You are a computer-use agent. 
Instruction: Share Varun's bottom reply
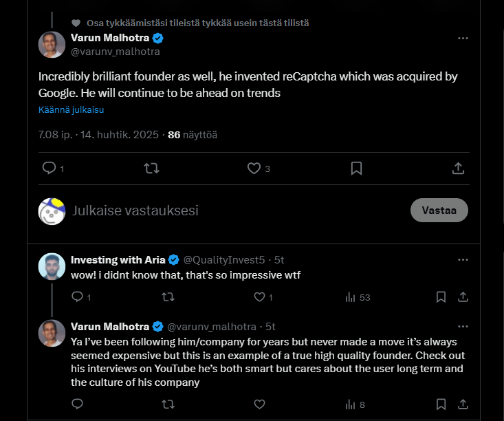tap(463, 404)
